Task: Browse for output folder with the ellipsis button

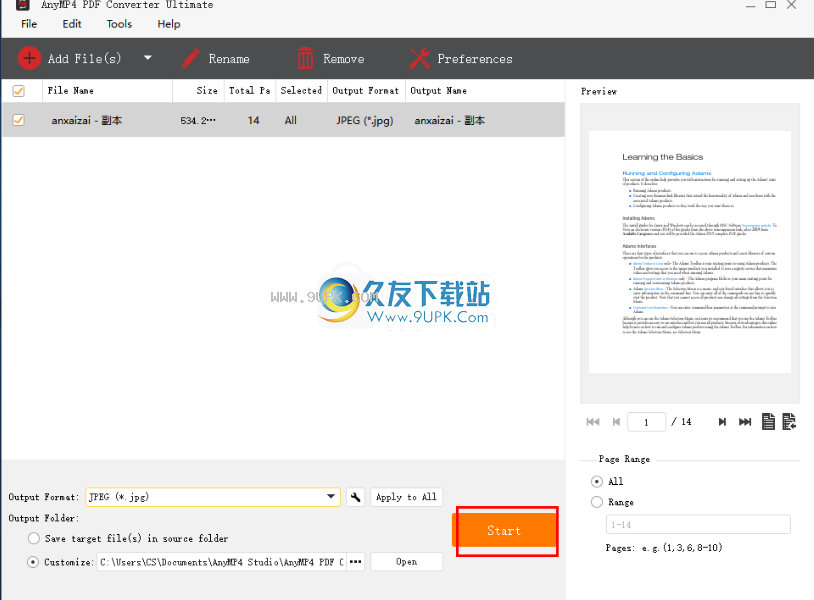Action: 356,562
